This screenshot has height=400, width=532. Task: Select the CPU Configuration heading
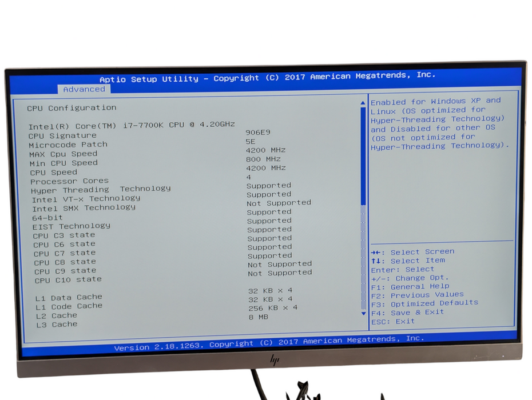[x=72, y=108]
